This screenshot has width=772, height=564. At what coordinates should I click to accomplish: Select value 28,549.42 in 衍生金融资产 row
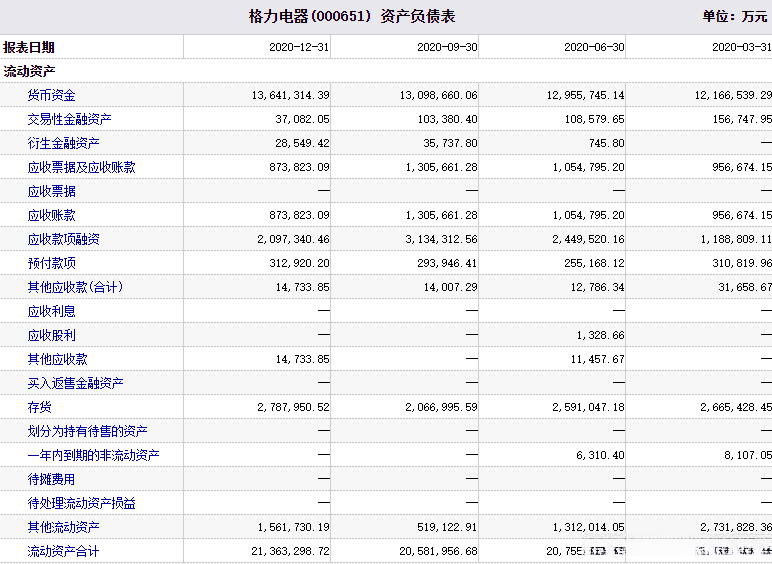point(302,144)
